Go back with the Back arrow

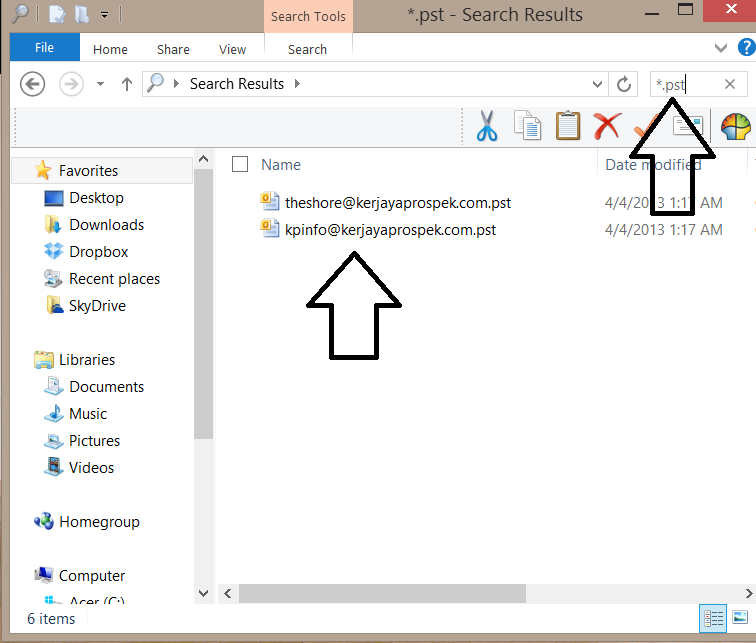point(32,84)
